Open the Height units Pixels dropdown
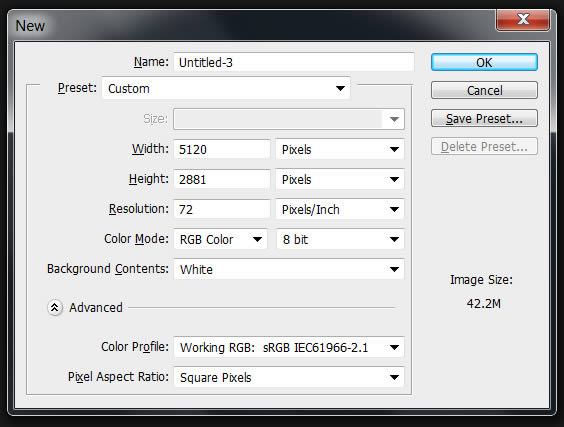This screenshot has width=564, height=427. [340, 179]
